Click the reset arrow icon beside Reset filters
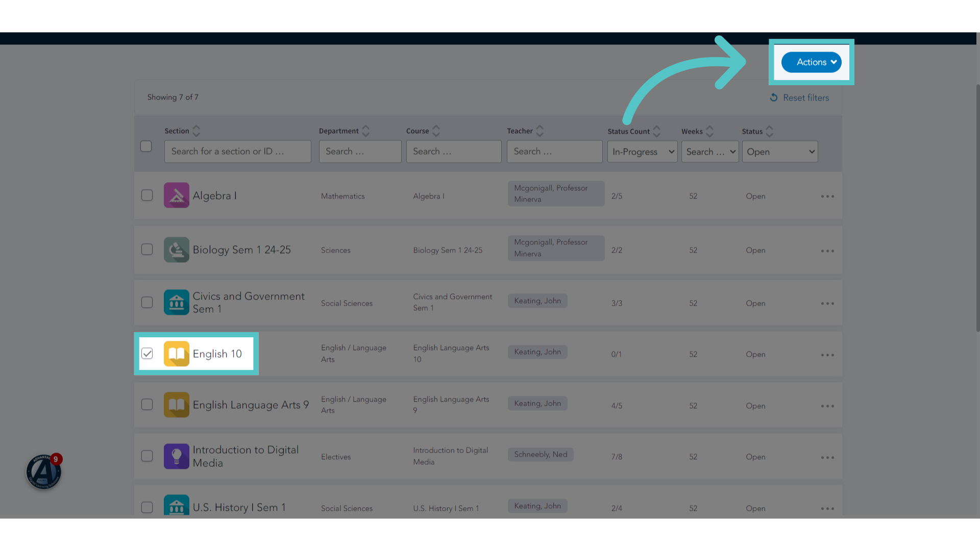The image size is (980, 551). (774, 97)
